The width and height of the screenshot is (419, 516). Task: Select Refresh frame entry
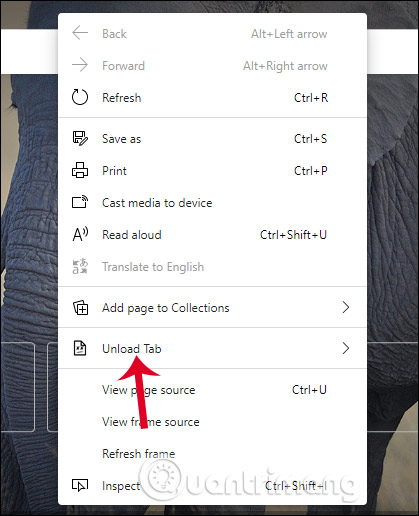pos(213,454)
